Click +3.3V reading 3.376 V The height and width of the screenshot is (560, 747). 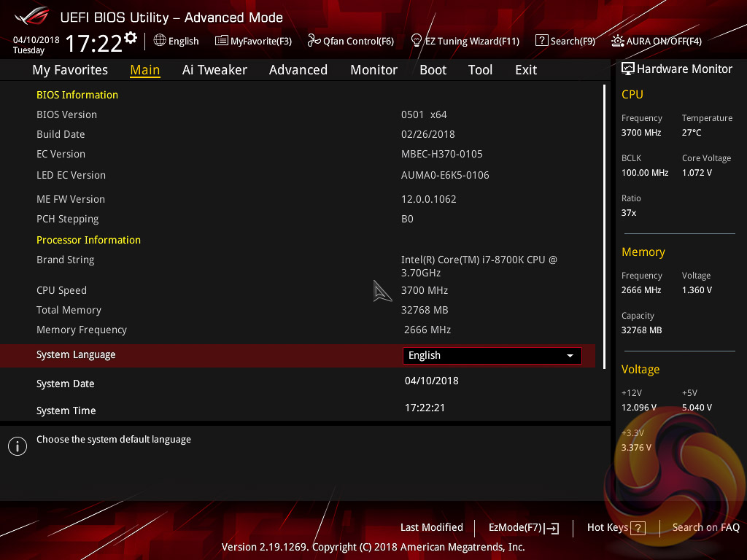click(x=636, y=448)
